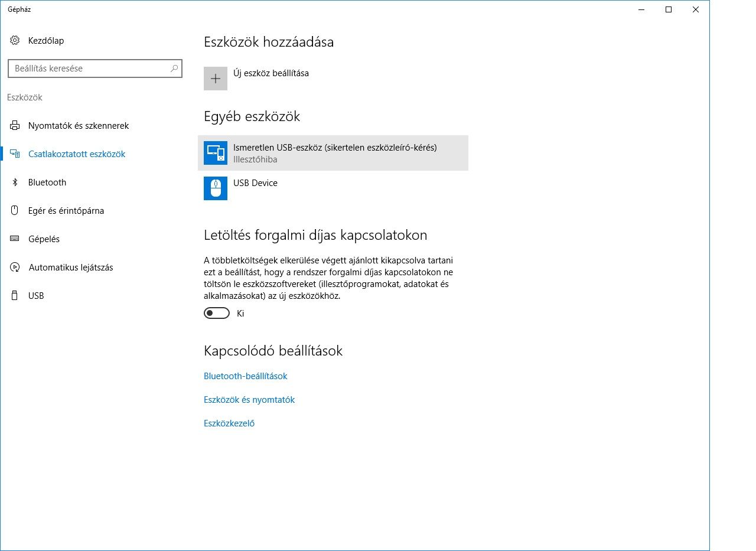Click the mouse icon beside Egér és érintőpárna

click(x=15, y=211)
